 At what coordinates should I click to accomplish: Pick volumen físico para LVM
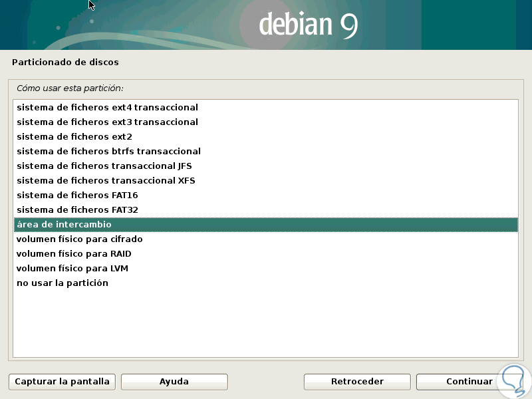click(x=265, y=269)
